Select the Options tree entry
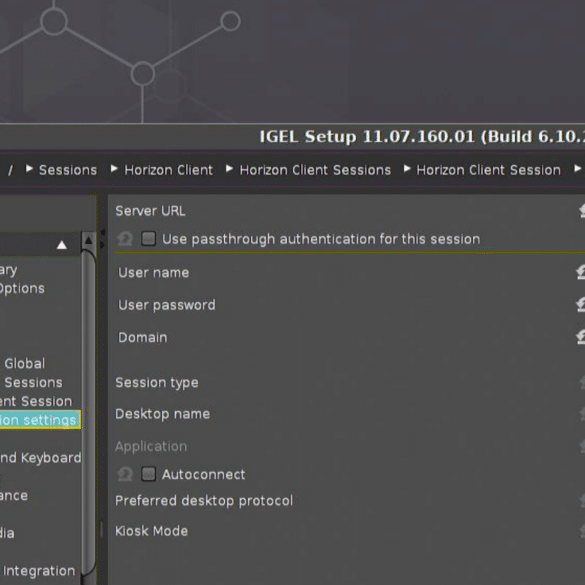The width and height of the screenshot is (585, 585). point(22,288)
